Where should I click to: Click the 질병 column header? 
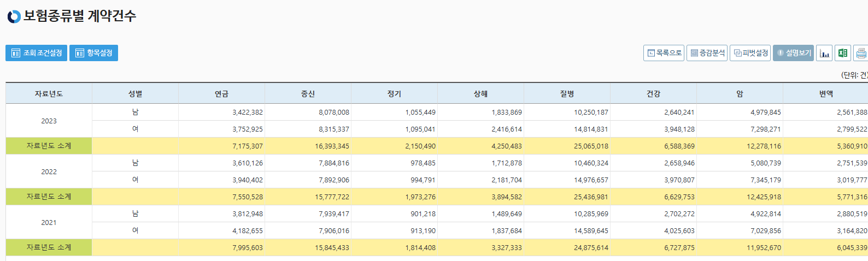[x=567, y=93]
